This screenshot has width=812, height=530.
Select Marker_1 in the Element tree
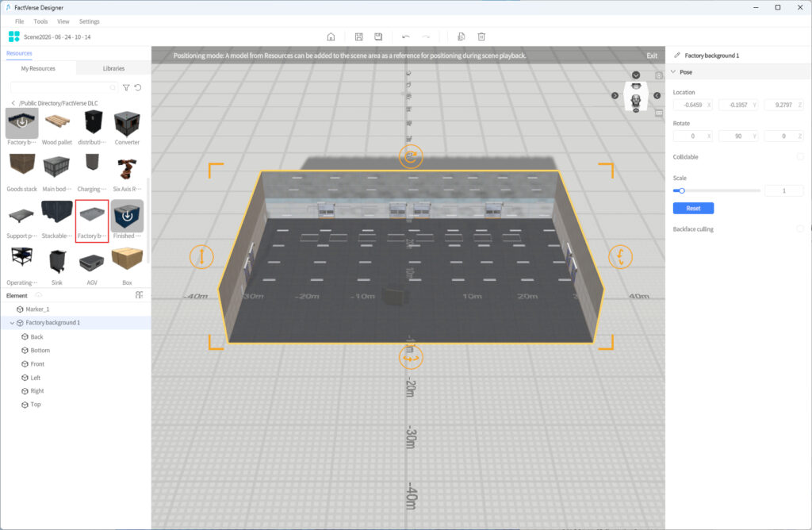pyautogui.click(x=37, y=309)
